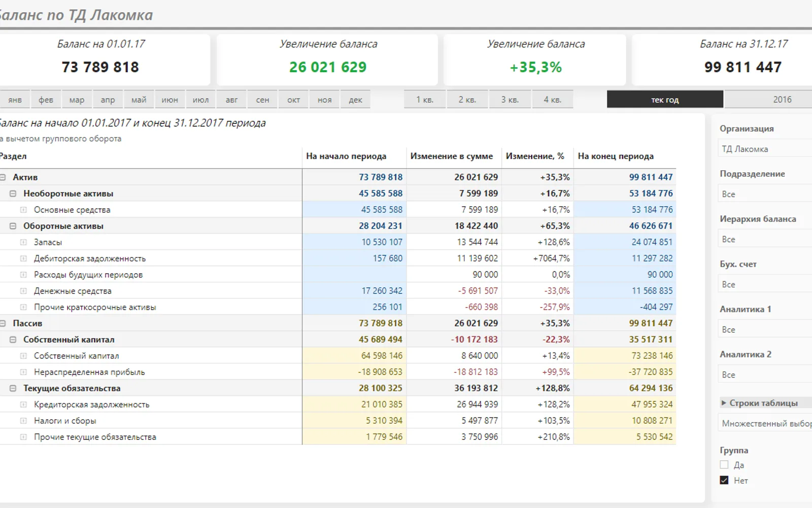The image size is (812, 508).
Task: Collapse the Текущие обязательства group
Action: point(13,389)
